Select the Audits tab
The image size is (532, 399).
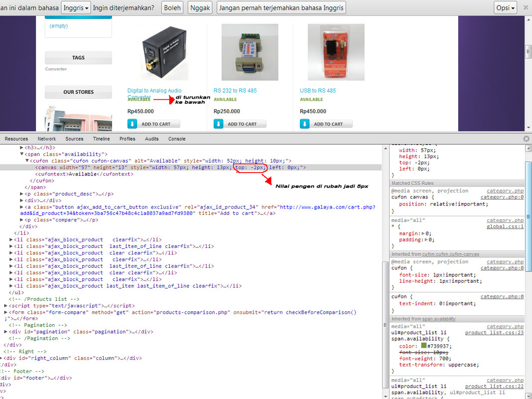pyautogui.click(x=151, y=139)
